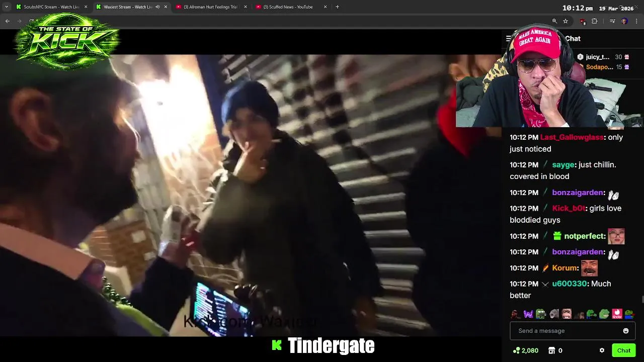
Task: Insert the grey screaming quick emote
Action: click(554, 314)
